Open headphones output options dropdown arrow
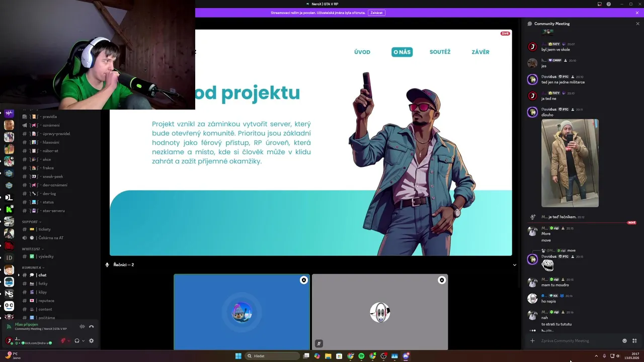The height and width of the screenshot is (362, 644). click(83, 341)
